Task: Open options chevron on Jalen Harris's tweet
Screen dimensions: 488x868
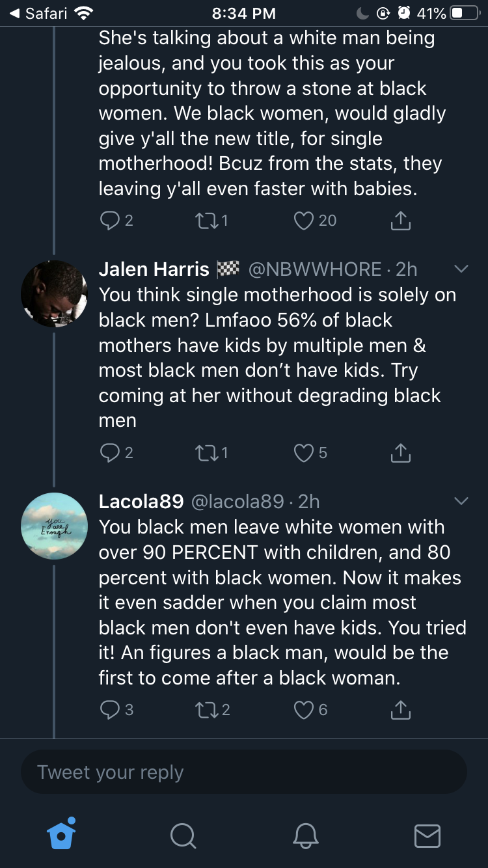Action: click(461, 269)
